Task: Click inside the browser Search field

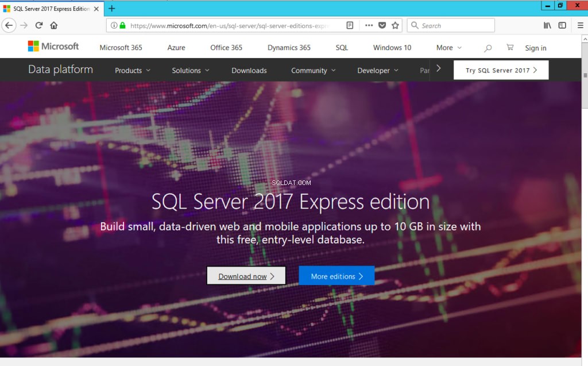Action: coord(451,25)
